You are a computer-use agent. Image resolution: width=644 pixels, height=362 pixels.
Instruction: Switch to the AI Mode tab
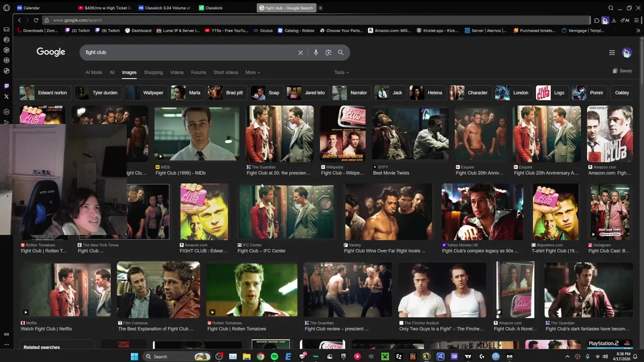click(x=94, y=72)
